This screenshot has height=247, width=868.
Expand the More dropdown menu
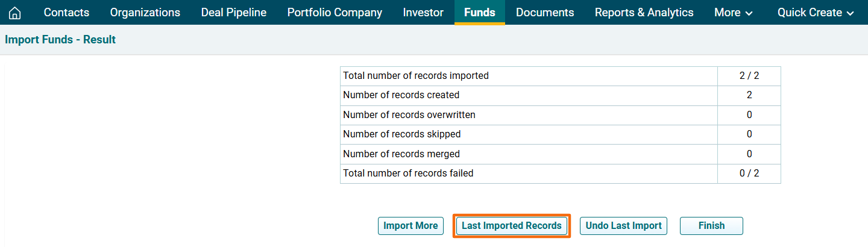[733, 13]
